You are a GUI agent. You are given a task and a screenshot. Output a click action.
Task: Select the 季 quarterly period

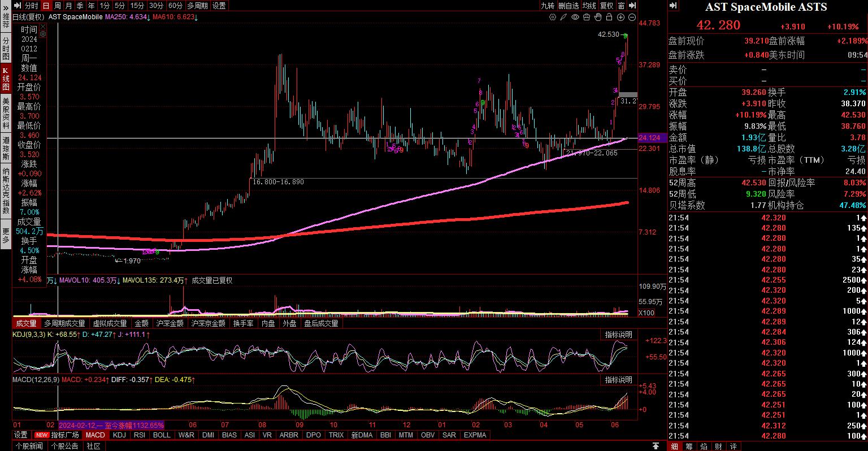click(80, 6)
